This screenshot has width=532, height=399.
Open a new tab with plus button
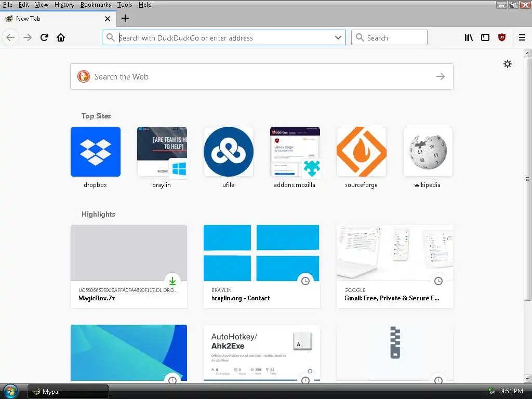(125, 18)
